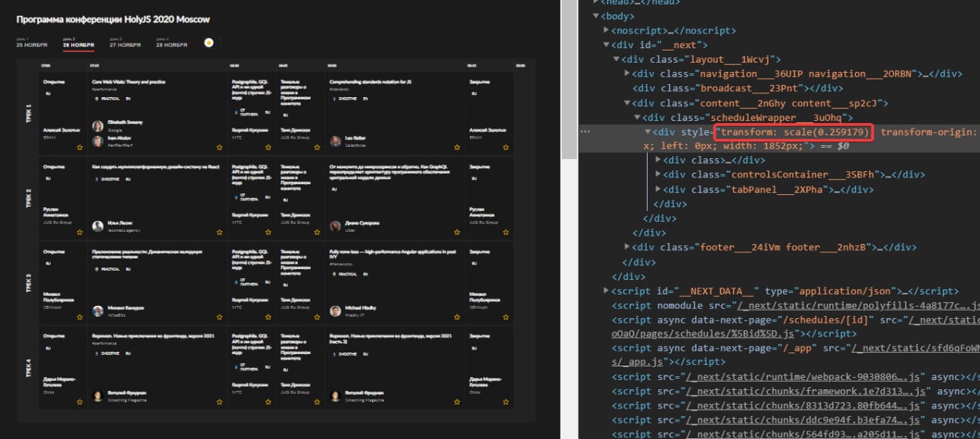
Task: Switch to the 25 ноября day tab
Action: point(31,44)
